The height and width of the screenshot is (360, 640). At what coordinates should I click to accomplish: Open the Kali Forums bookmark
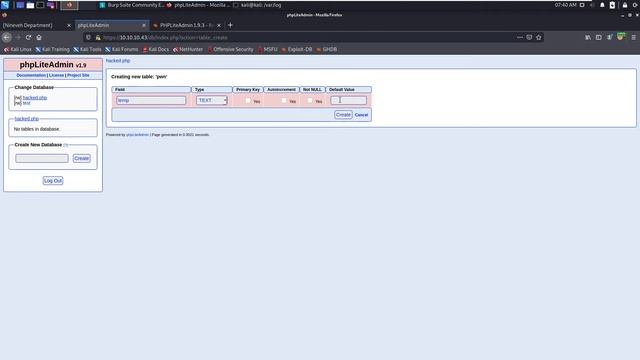point(122,49)
